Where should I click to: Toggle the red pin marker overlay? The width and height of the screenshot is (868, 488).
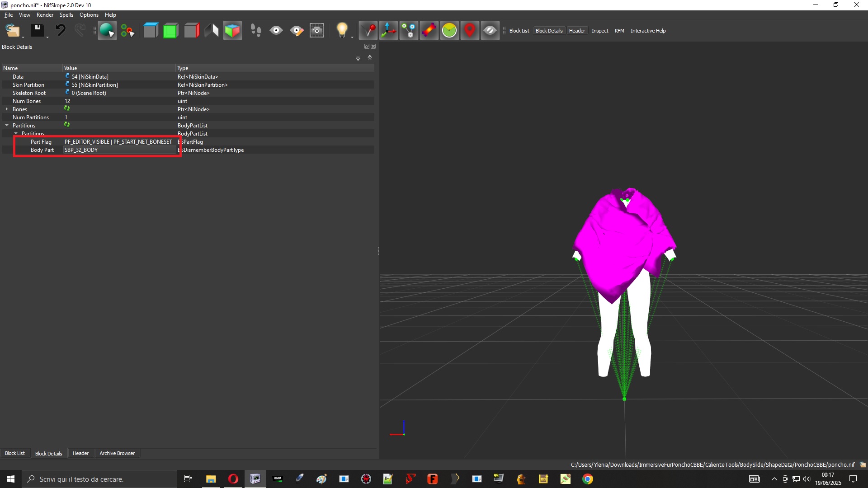click(368, 31)
